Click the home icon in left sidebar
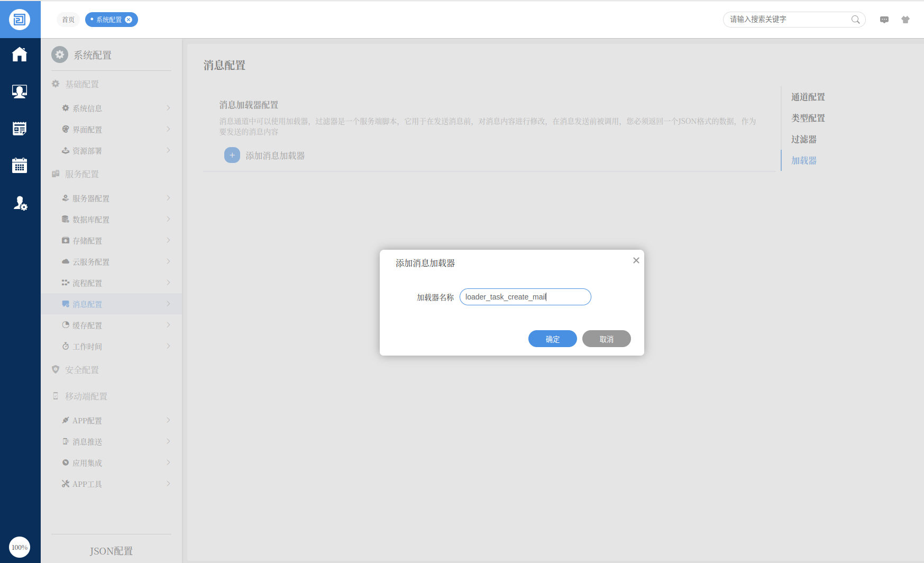The image size is (924, 563). point(20,55)
